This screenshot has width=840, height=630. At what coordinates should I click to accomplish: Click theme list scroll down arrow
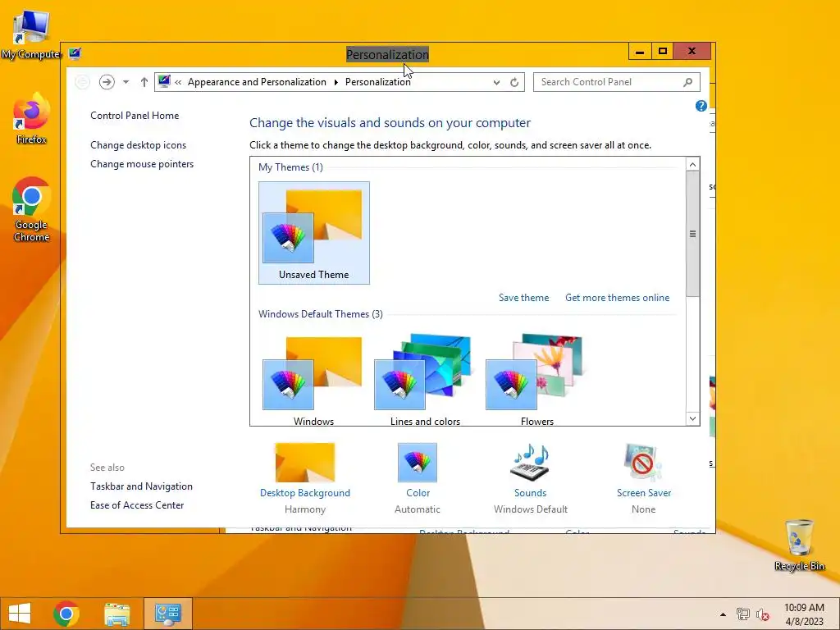pos(692,418)
